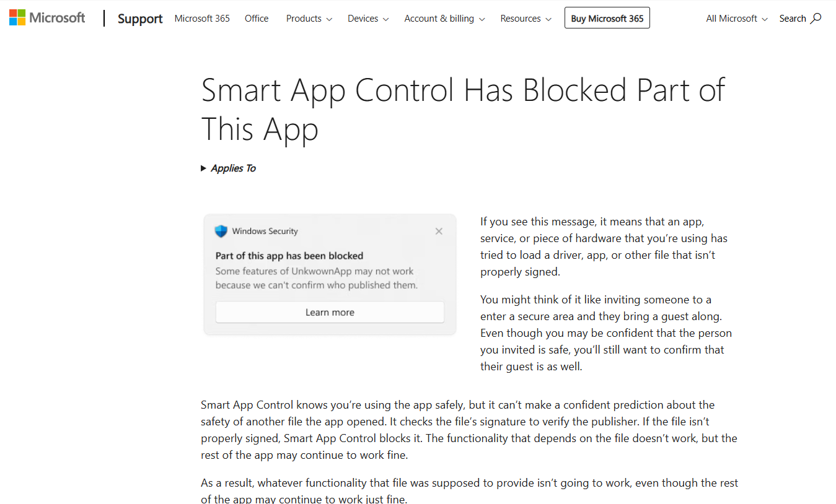Screen dimensions: 836x504
Task: Click the Resources chevron icon
Action: 549,19
